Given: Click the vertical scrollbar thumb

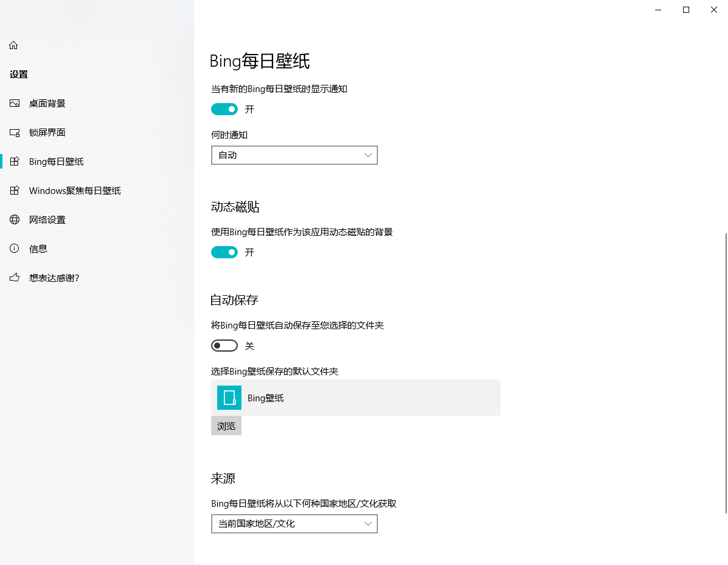Looking at the screenshot, I should pos(726,373).
